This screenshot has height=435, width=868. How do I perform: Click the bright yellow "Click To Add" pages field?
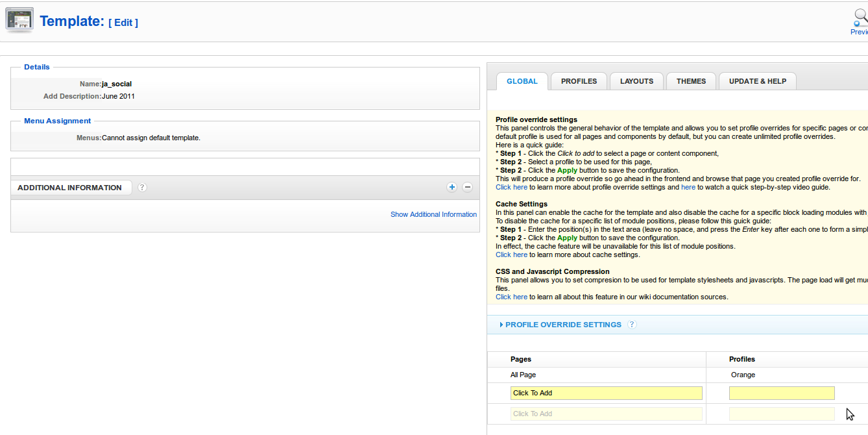pyautogui.click(x=606, y=393)
